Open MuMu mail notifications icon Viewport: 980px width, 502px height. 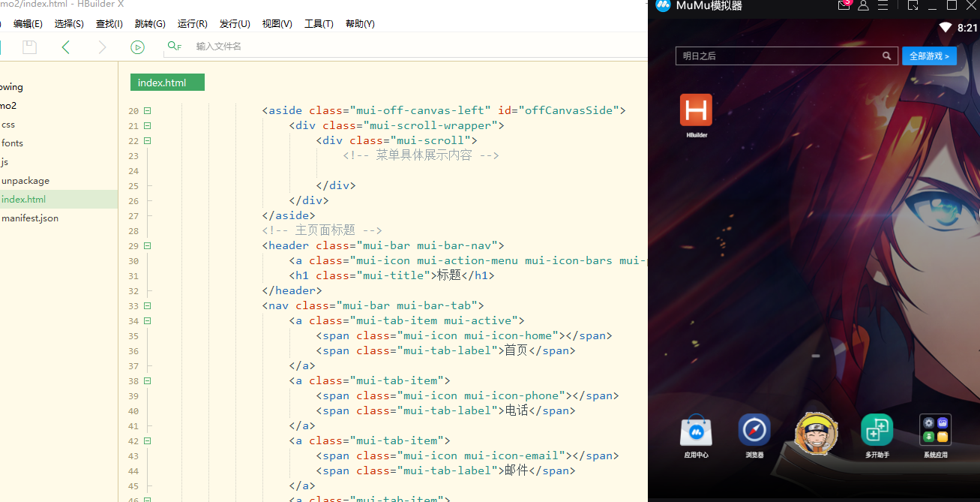point(844,5)
